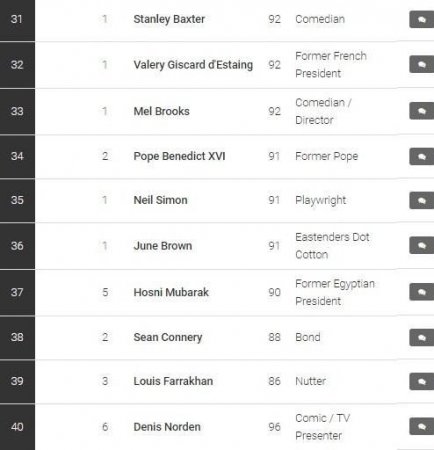Image resolution: width=434 pixels, height=450 pixels.
Task: Open comments for Valery Giscard d'Estaing
Action: point(422,64)
